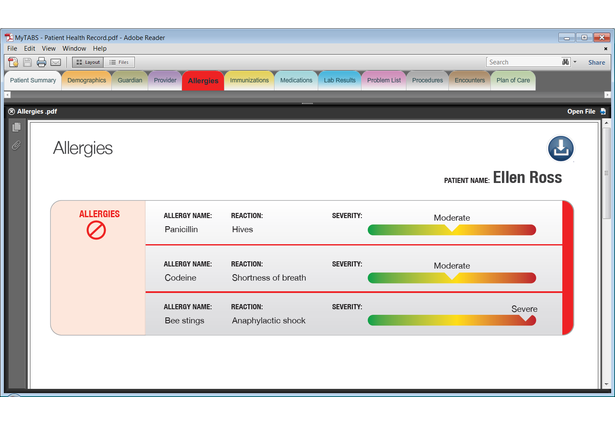Click the create PDF portfolio icon
This screenshot has height=424, width=615.
(x=13, y=62)
